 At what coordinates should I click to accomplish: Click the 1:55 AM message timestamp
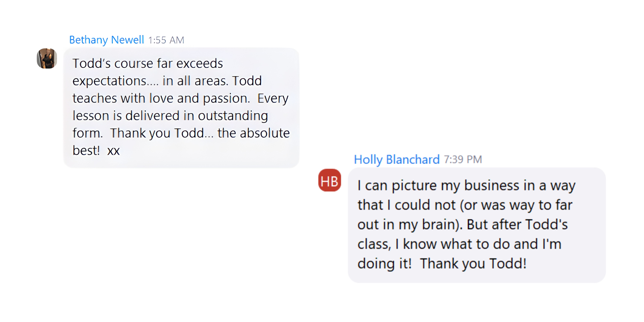166,40
